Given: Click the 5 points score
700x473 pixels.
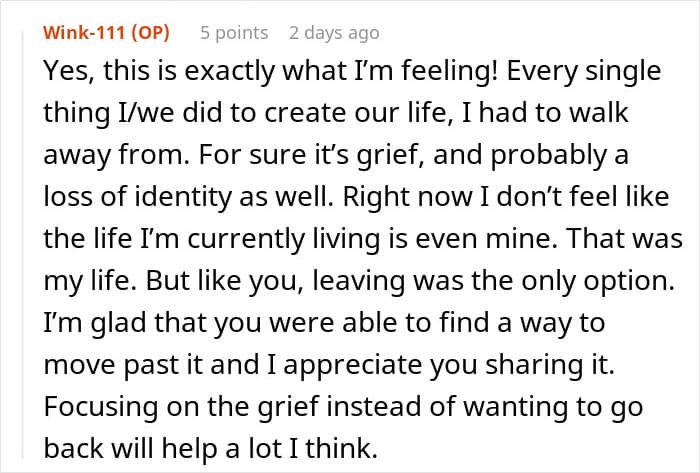Looking at the screenshot, I should click(x=234, y=32).
